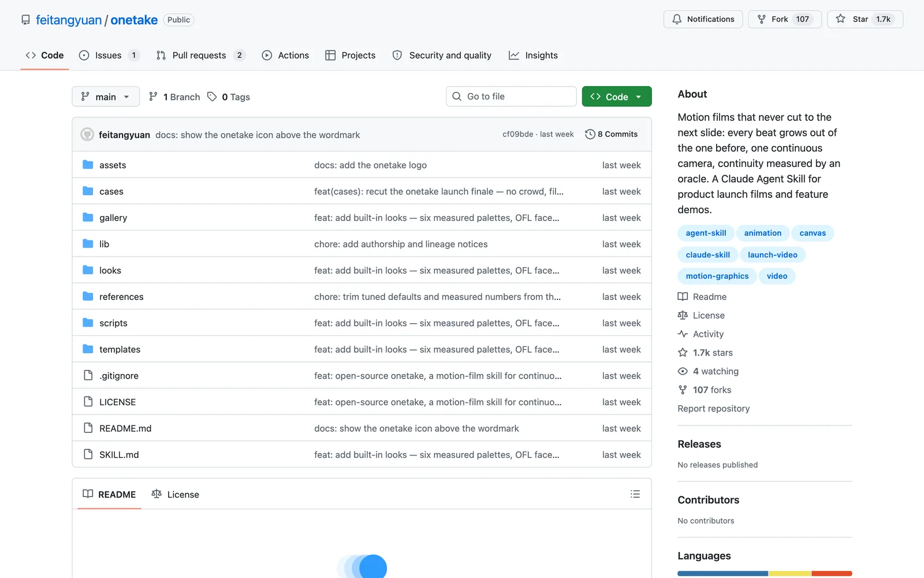Open the README.md file
This screenshot has height=578, width=924.
click(x=125, y=428)
